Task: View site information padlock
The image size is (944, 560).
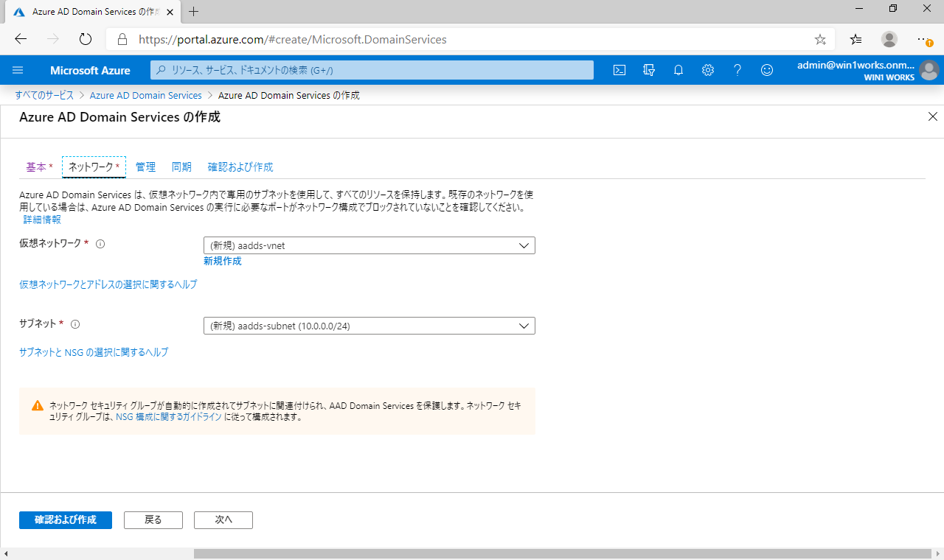Action: point(122,40)
